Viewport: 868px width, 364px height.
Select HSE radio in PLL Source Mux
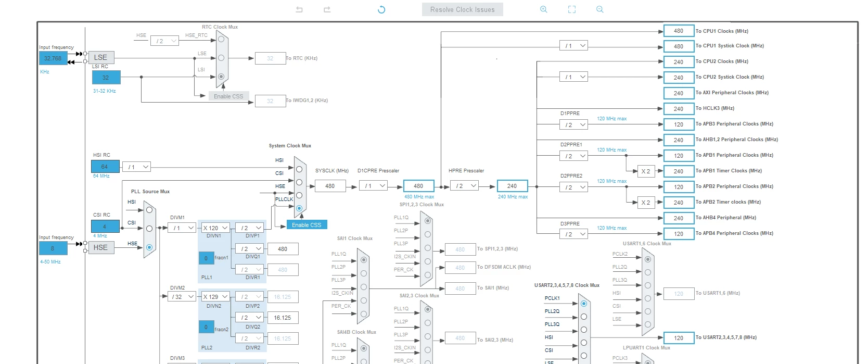coord(149,247)
